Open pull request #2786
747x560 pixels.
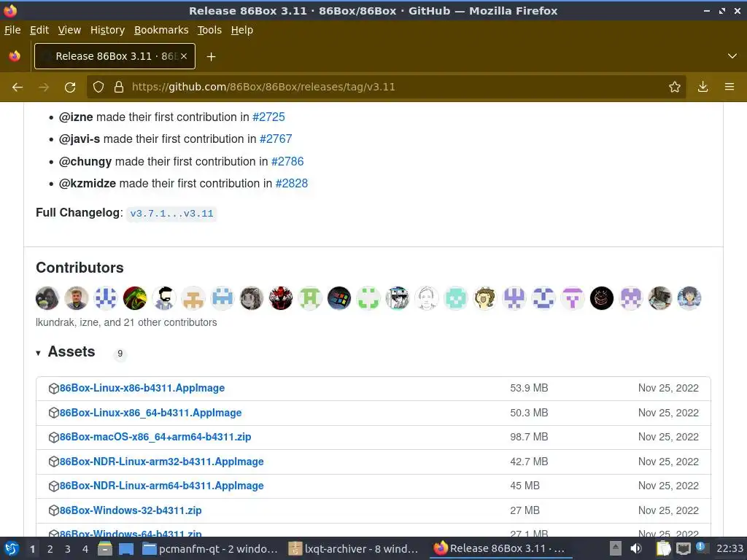point(287,161)
